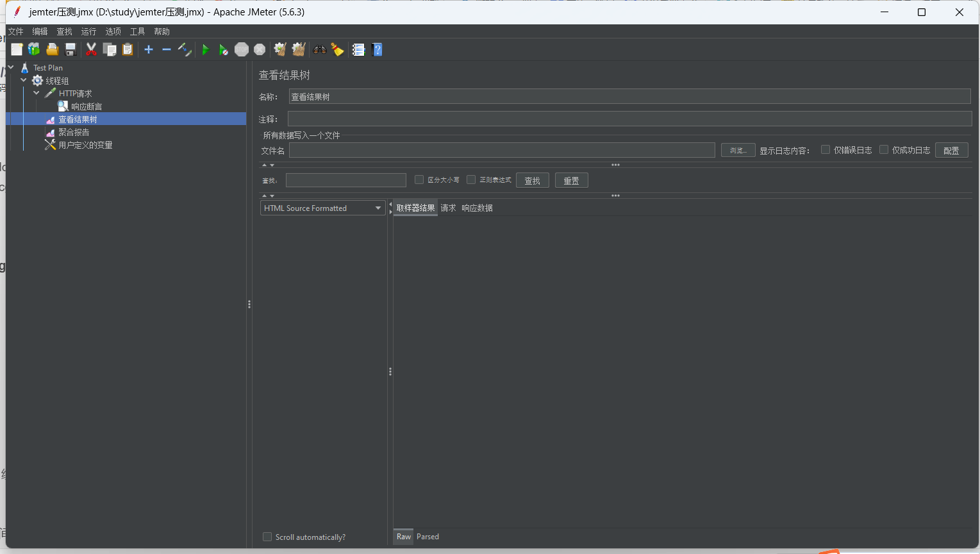Tick the 区分大小写 checkbox
The height and width of the screenshot is (554, 980).
point(419,180)
